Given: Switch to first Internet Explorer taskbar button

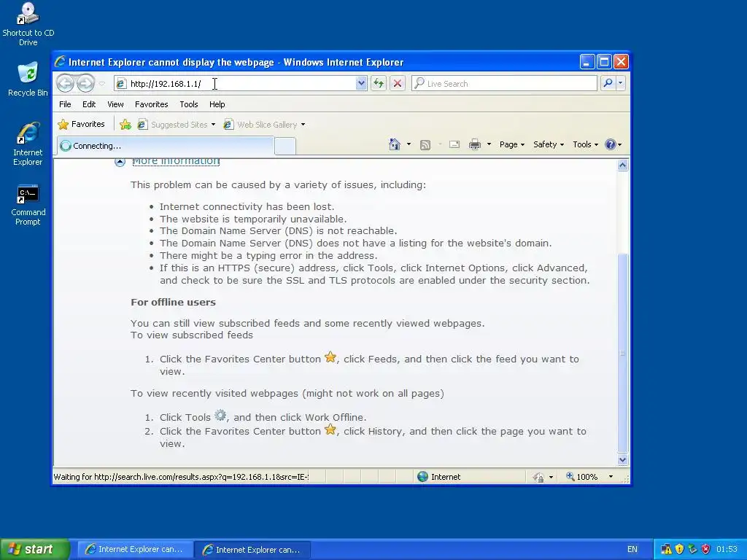Looking at the screenshot, I should coord(135,550).
